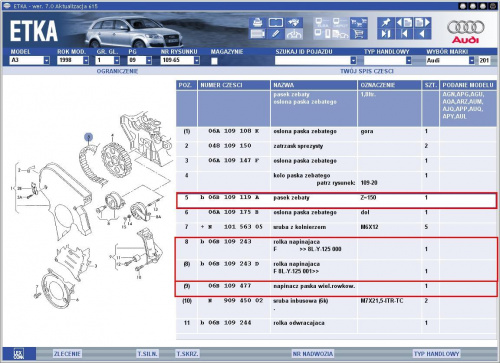Select the row for part 06B 109 119 A

point(336,201)
